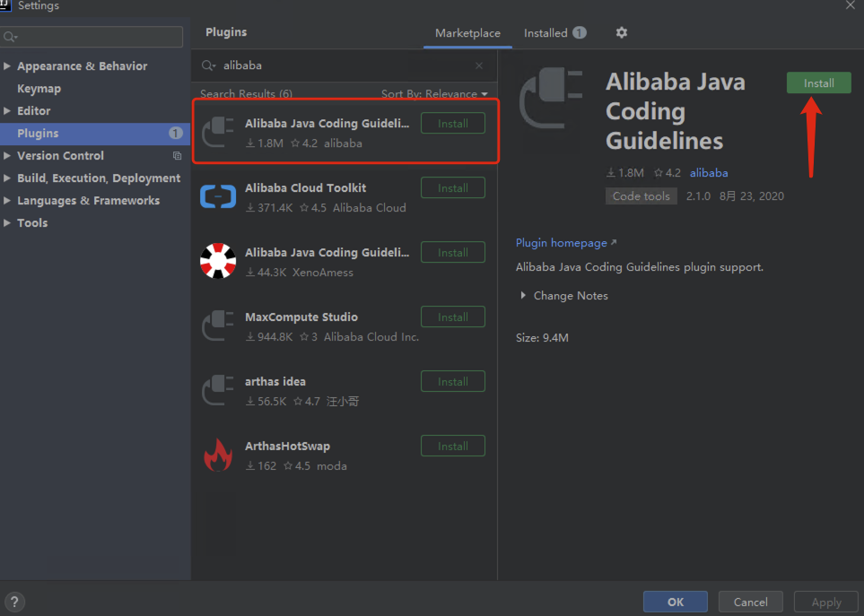This screenshot has height=616, width=864.
Task: Click the OK button
Action: (x=676, y=603)
